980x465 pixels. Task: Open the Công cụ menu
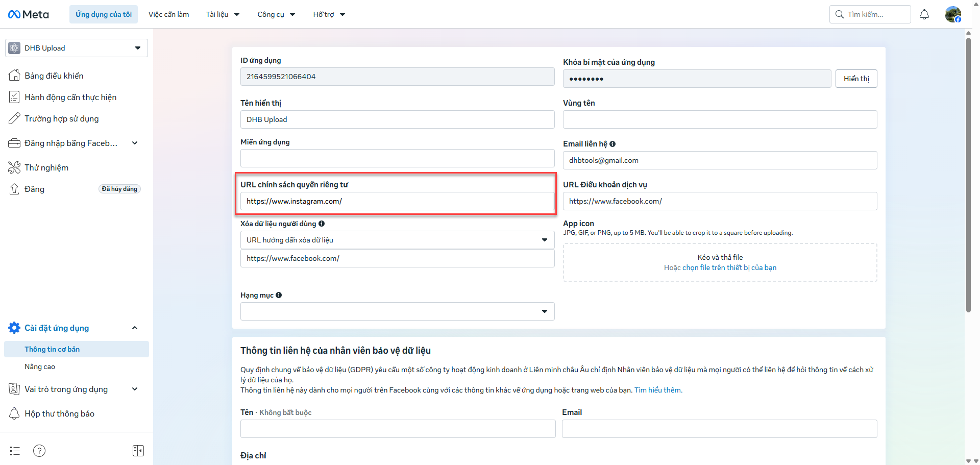point(276,14)
